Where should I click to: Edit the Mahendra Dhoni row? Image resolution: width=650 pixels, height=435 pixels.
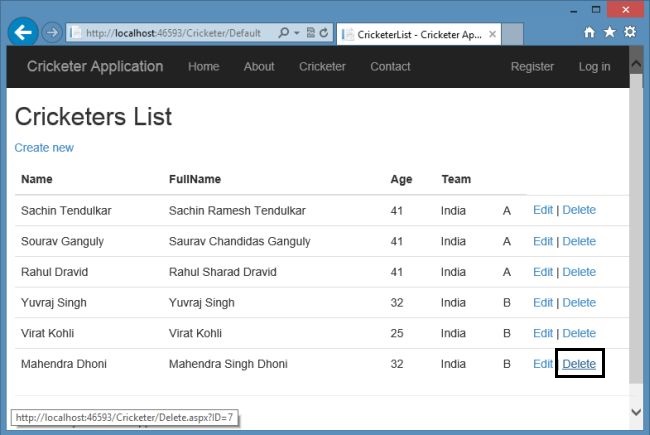[x=543, y=364]
